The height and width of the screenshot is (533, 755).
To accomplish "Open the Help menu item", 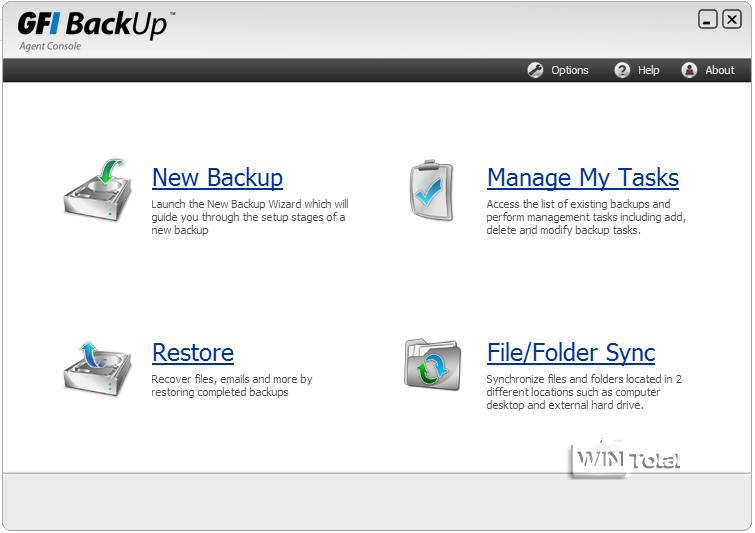I will (x=648, y=70).
